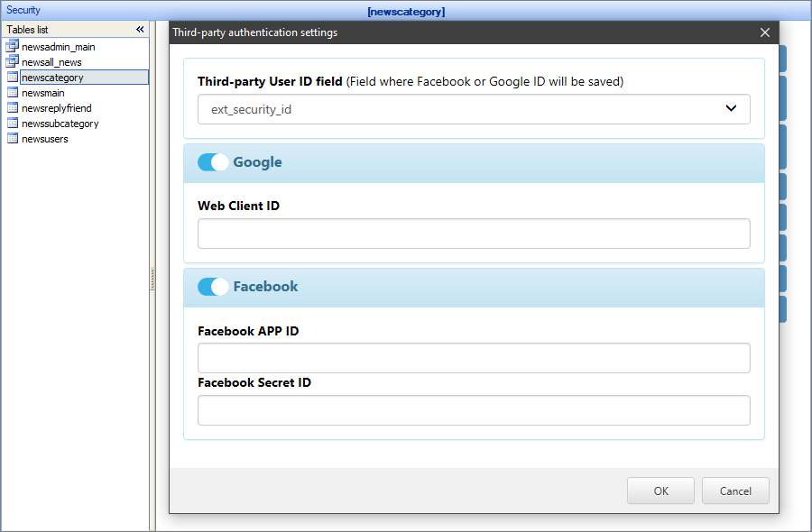Viewport: 812px width, 532px height.
Task: Click the table icon next to newscategory
Action: (x=12, y=78)
